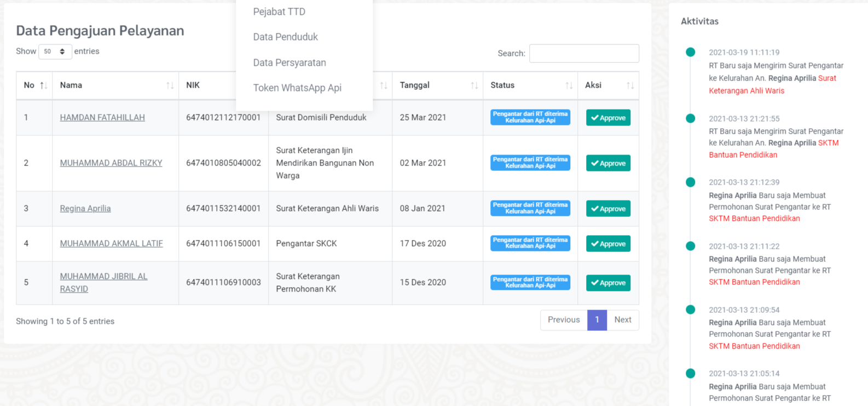Click activity timestamp 2021-03-19 11:11:19

point(744,53)
